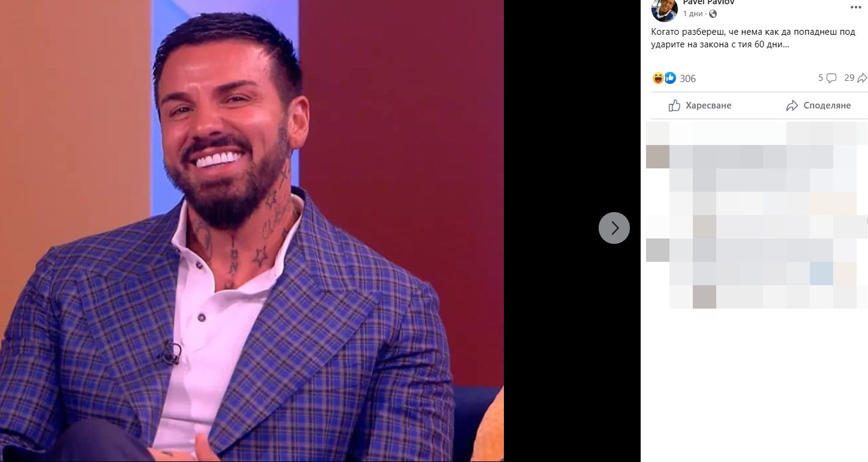
Task: Click the blue Like reaction icon
Action: [x=670, y=78]
